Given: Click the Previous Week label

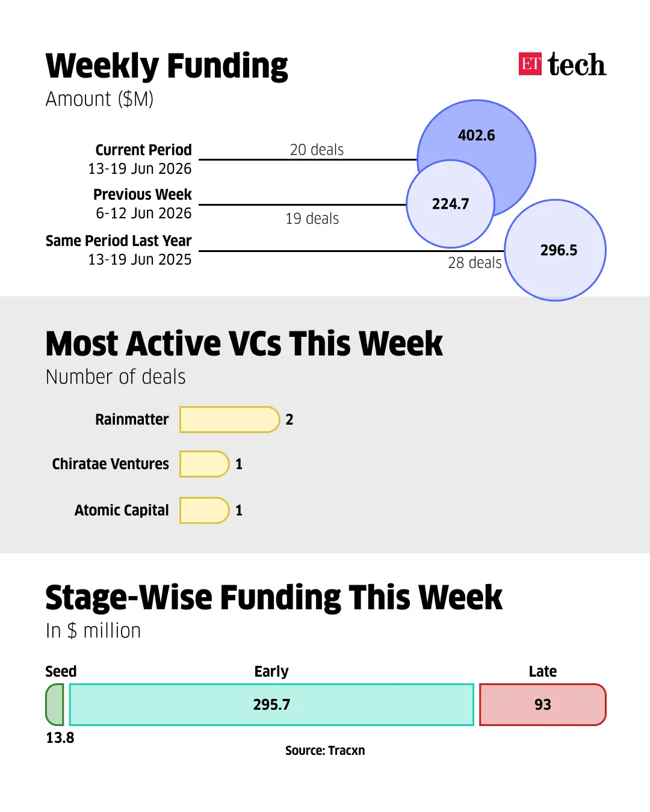Looking at the screenshot, I should 142,194.
